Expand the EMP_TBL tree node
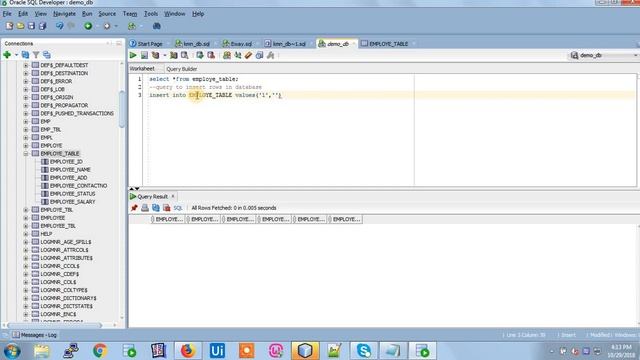This screenshot has width=640, height=360. pos(26,129)
